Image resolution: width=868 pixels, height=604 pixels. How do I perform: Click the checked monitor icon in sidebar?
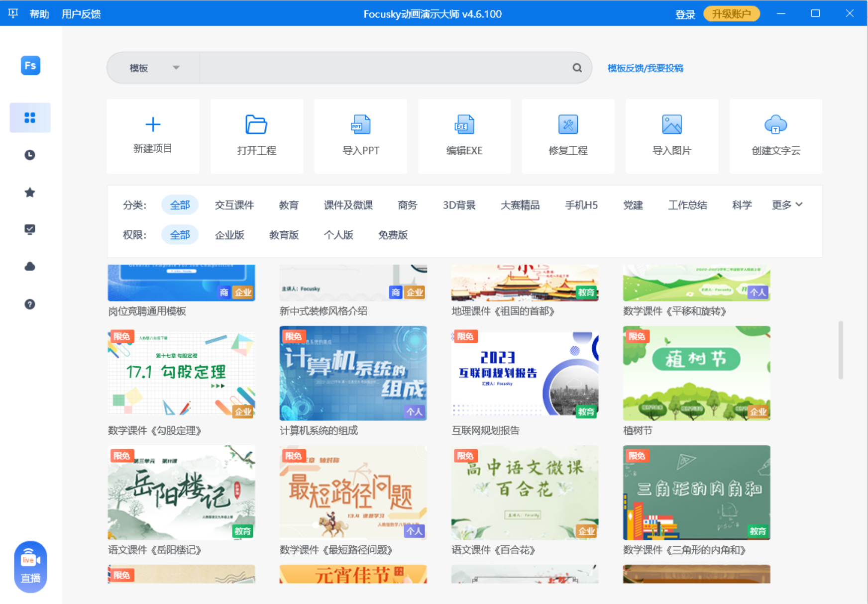30,229
